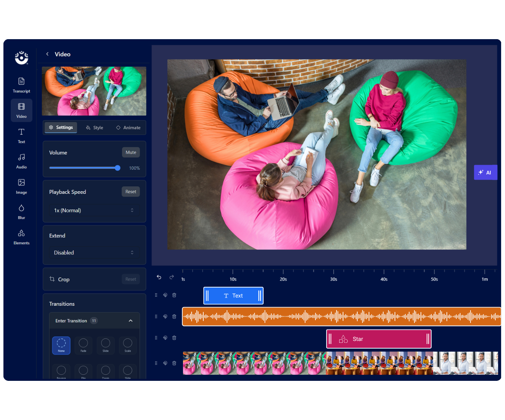505x420 pixels.
Task: Open the Audio panel in sidebar
Action: (21, 161)
